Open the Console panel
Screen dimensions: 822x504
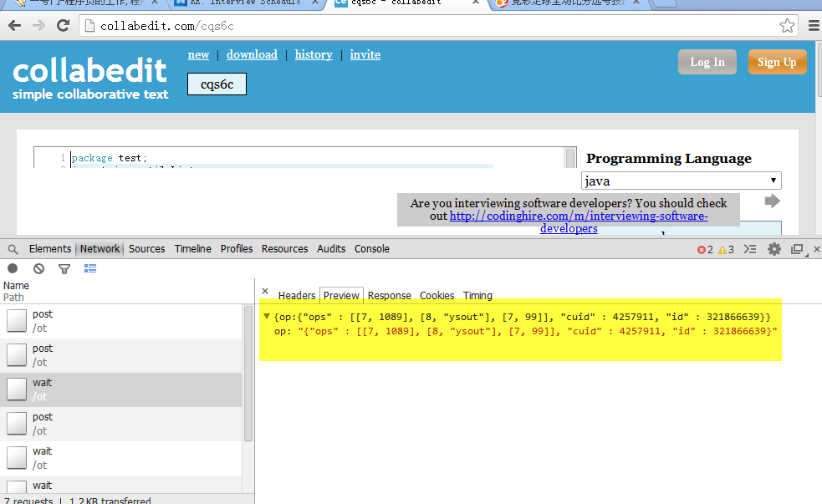pyautogui.click(x=371, y=249)
